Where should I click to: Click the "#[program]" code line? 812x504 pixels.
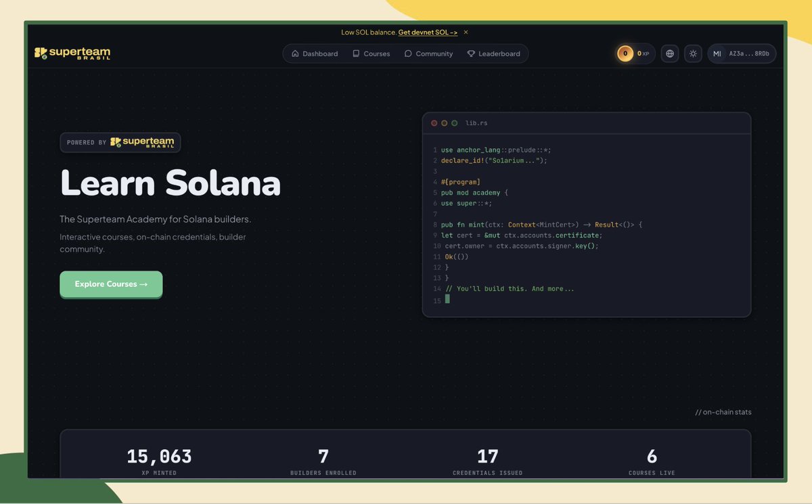tap(460, 182)
